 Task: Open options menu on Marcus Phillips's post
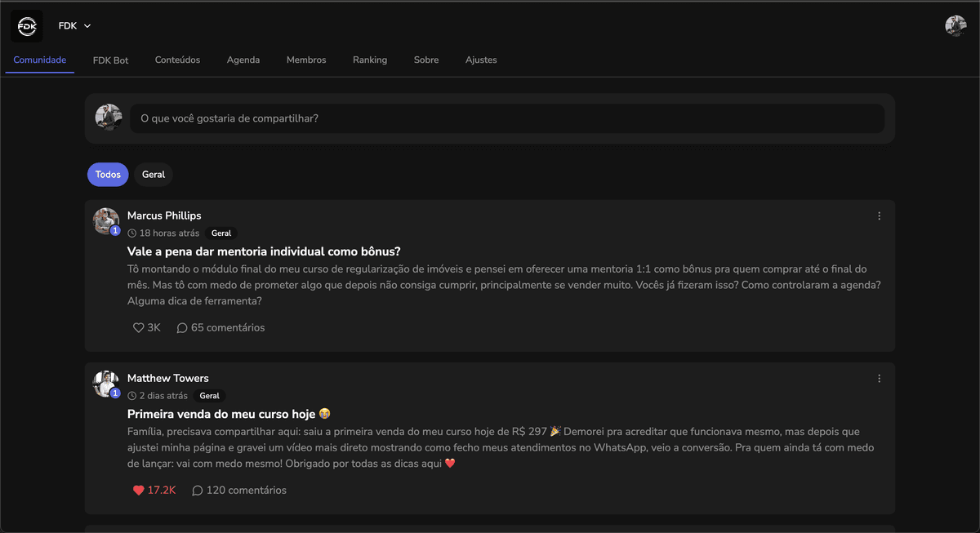pyautogui.click(x=879, y=215)
